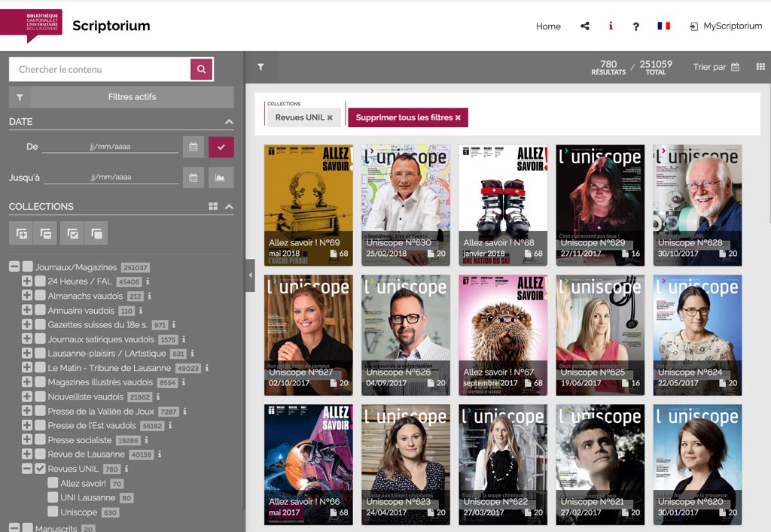
Task: Open calendar picker for the 'De' date
Action: coord(194,147)
